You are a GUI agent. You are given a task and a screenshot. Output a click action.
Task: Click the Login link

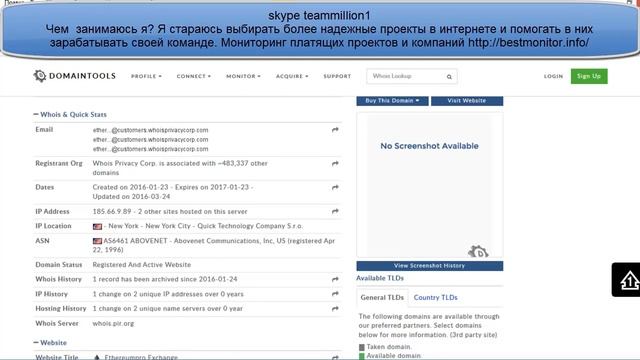pos(553,76)
